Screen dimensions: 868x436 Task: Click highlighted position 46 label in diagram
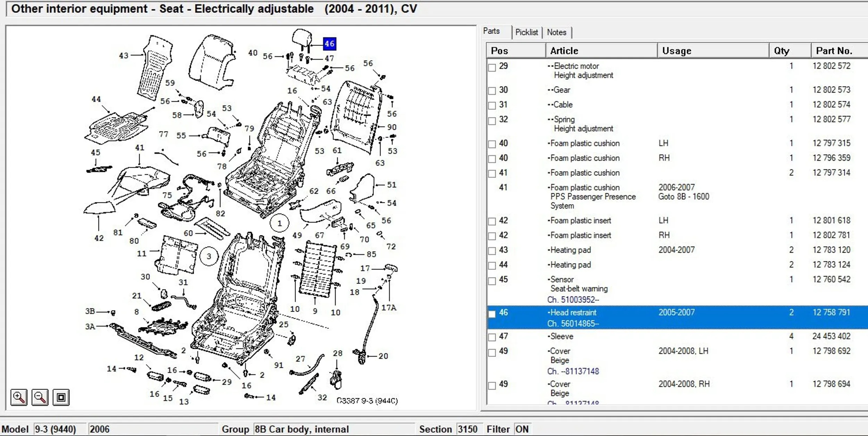329,44
